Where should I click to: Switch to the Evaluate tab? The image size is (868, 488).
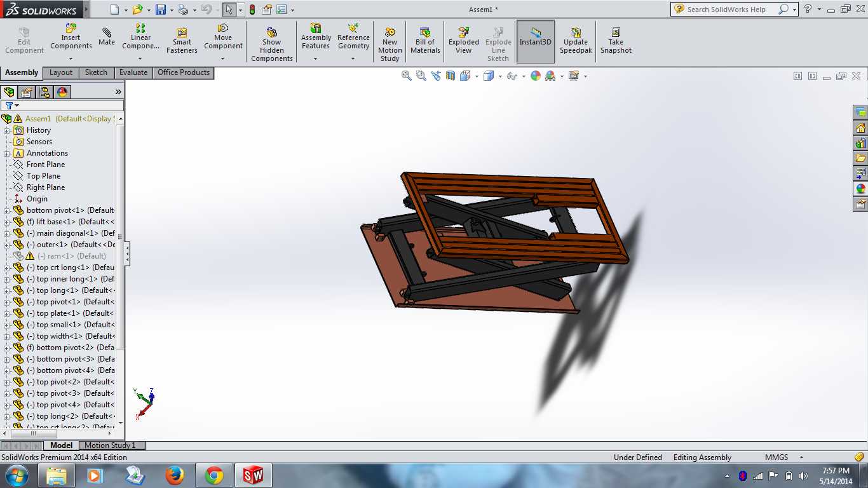[133, 72]
